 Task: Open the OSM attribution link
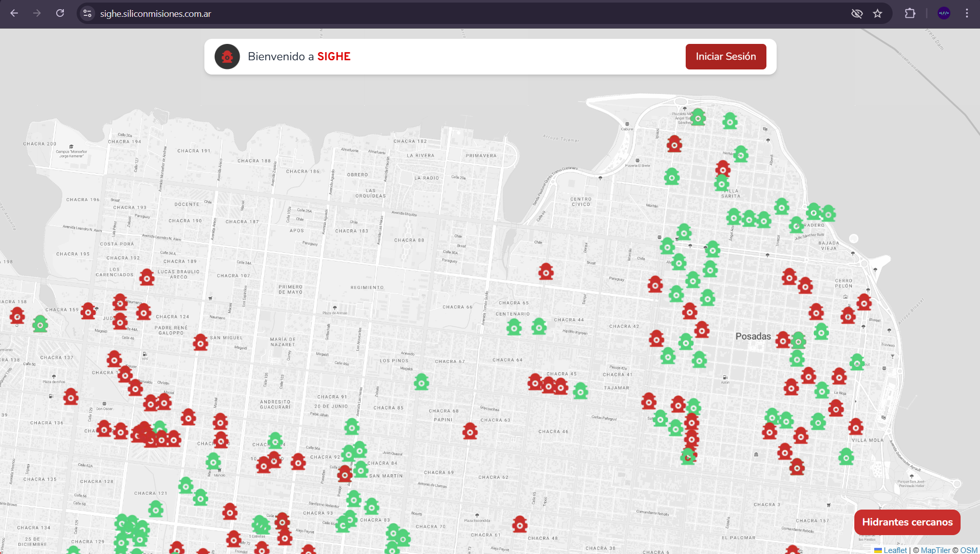pyautogui.click(x=969, y=550)
